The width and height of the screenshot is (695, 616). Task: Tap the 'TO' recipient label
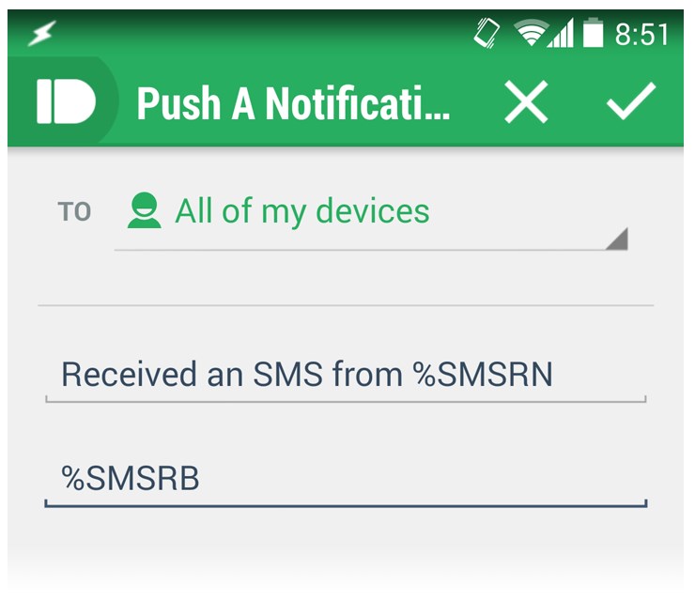coord(74,211)
